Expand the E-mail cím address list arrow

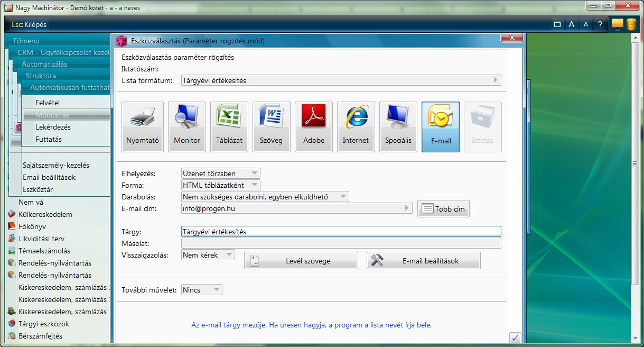tap(407, 208)
